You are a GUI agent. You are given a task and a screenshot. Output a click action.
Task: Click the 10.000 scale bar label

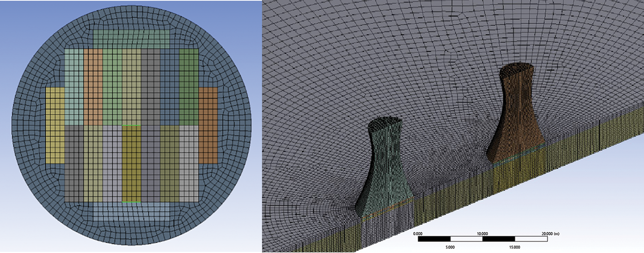click(482, 234)
